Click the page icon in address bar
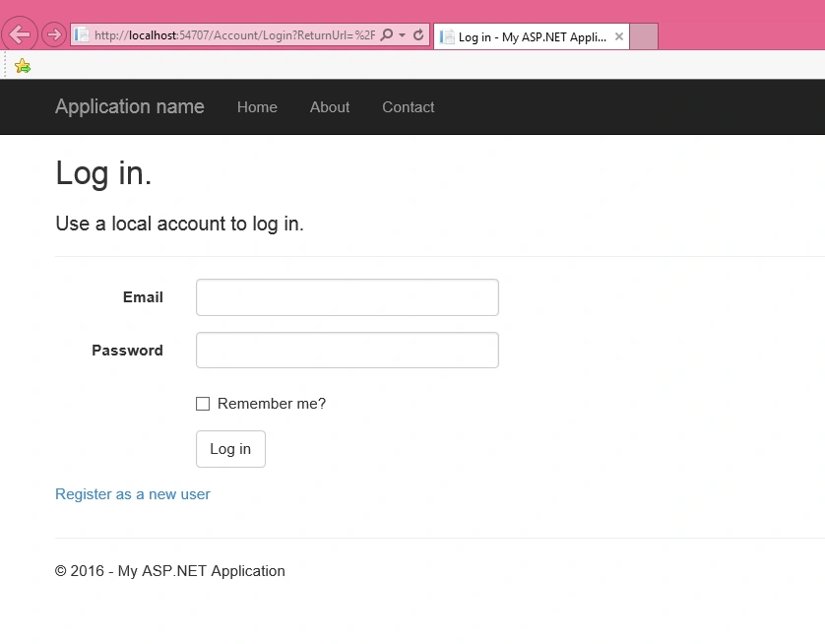Image resolution: width=825 pixels, height=644 pixels. coord(82,35)
